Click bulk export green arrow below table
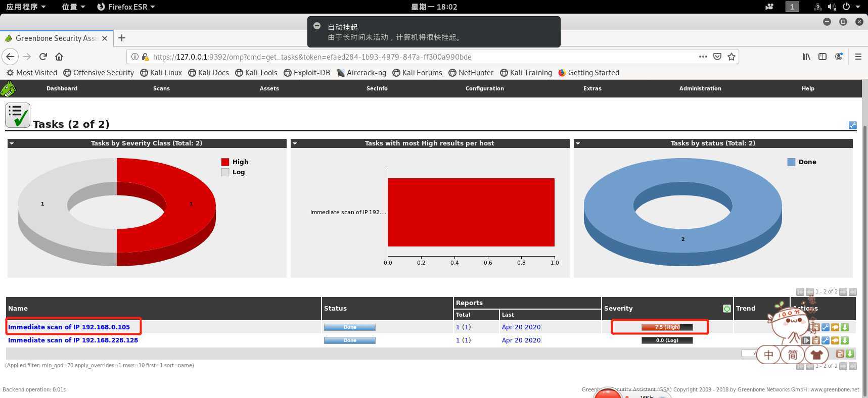This screenshot has height=398, width=868. click(x=850, y=354)
